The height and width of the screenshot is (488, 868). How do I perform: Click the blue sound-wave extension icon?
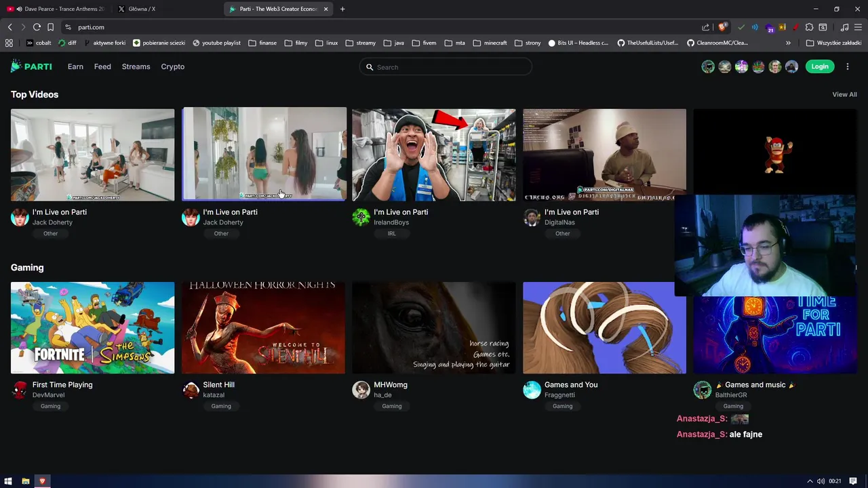tap(755, 27)
